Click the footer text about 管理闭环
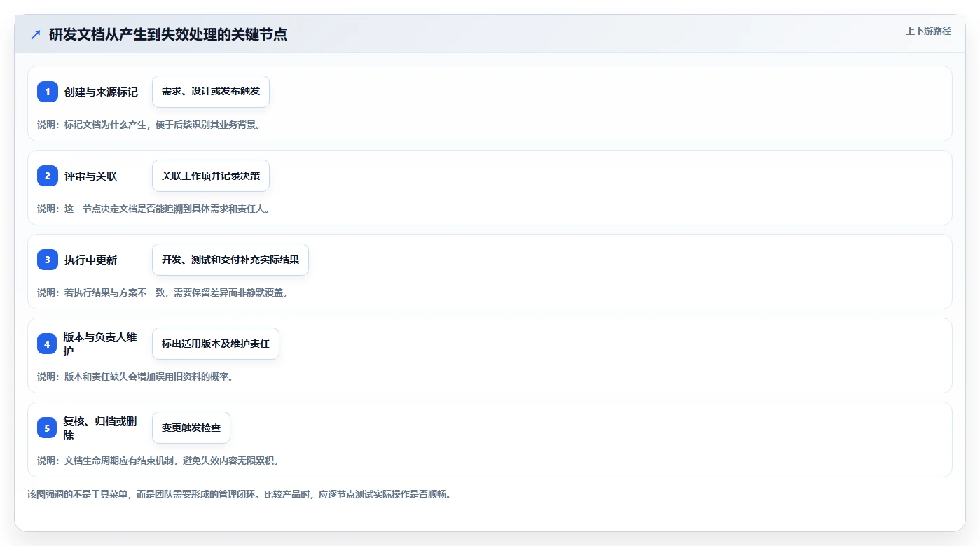The height and width of the screenshot is (546, 980). [240, 494]
